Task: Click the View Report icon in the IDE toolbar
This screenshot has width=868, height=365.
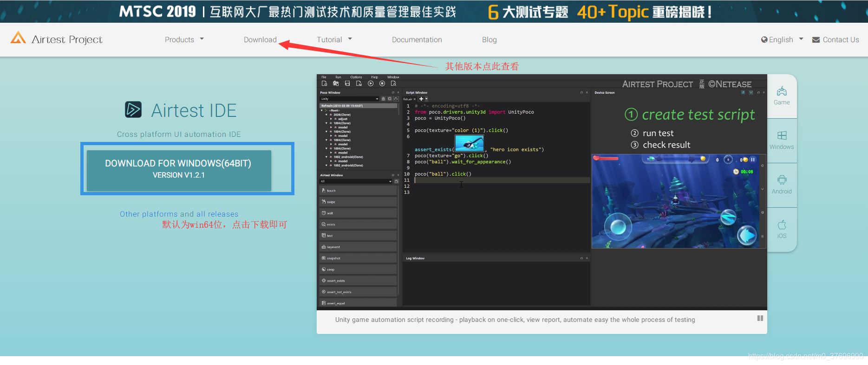Action: tap(393, 83)
